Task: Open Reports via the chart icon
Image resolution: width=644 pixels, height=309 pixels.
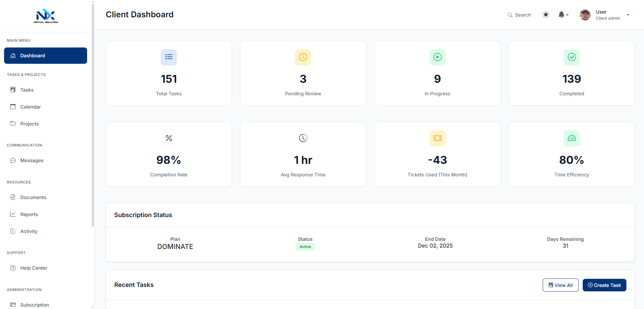Action: pyautogui.click(x=13, y=214)
